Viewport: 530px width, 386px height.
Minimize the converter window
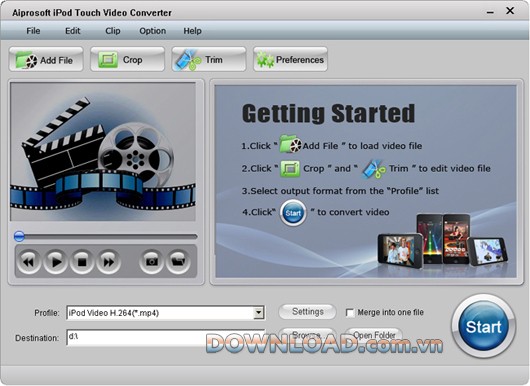click(x=490, y=13)
